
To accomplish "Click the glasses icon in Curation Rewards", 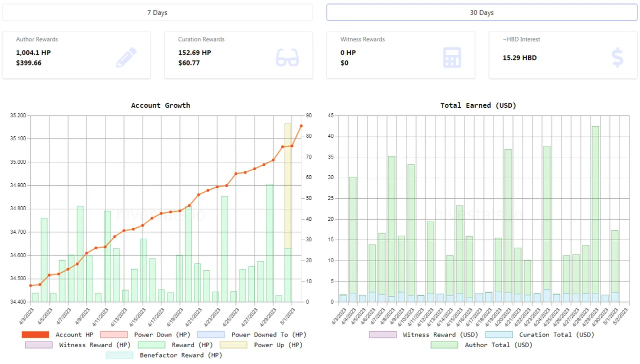I will pyautogui.click(x=287, y=57).
